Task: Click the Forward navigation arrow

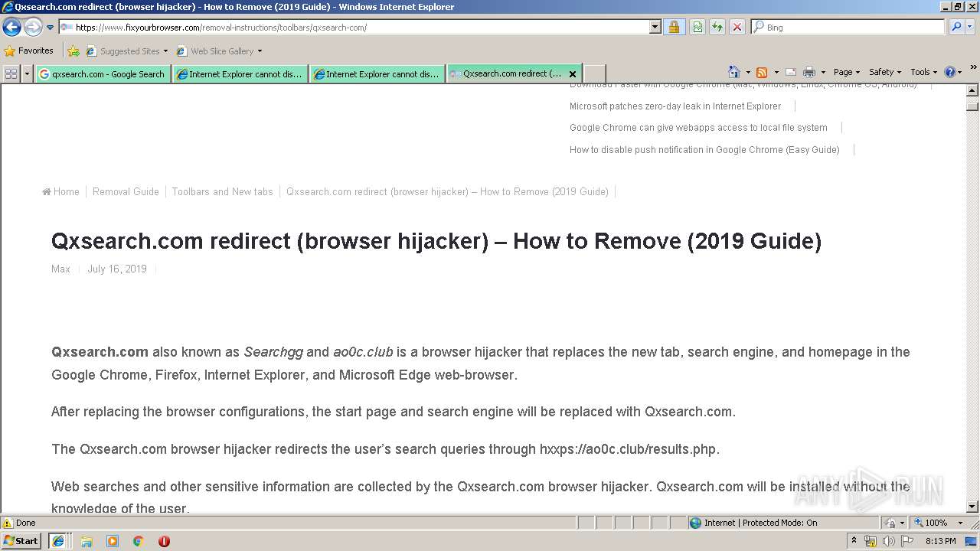Action: pyautogui.click(x=33, y=28)
